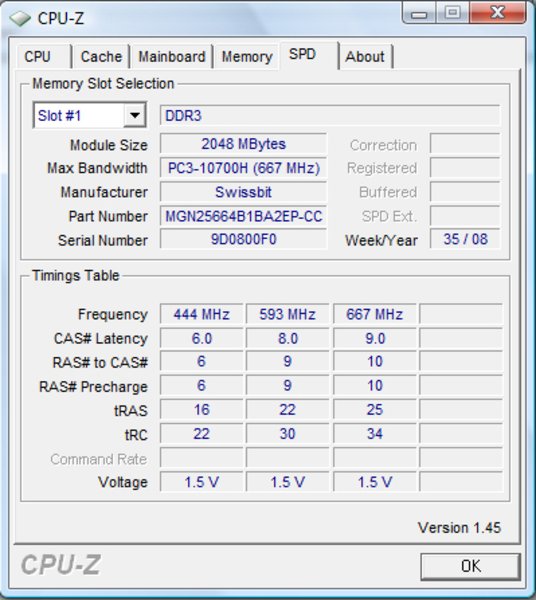Click the 8.0 CAS# Latency cell
This screenshot has height=600, width=536.
point(287,339)
